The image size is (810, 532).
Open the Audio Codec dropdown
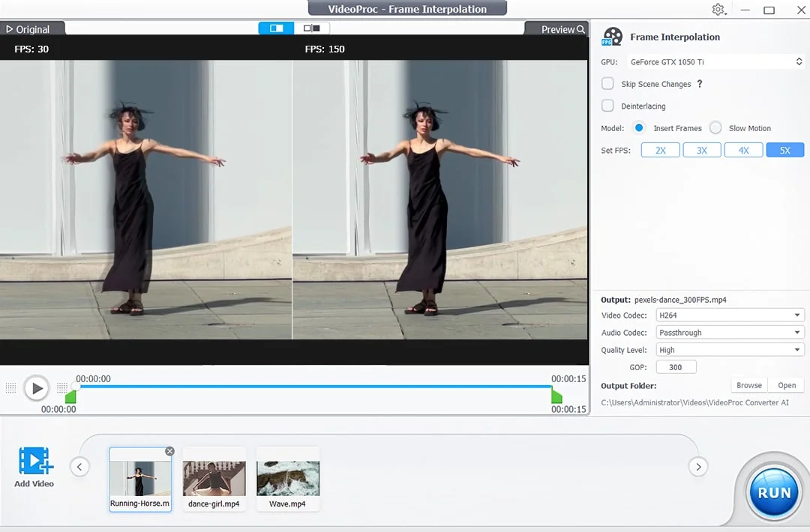point(797,332)
